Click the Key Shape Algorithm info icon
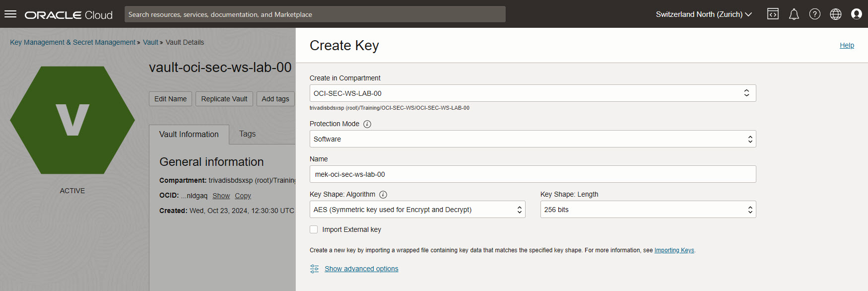The height and width of the screenshot is (291, 868). coord(383,195)
